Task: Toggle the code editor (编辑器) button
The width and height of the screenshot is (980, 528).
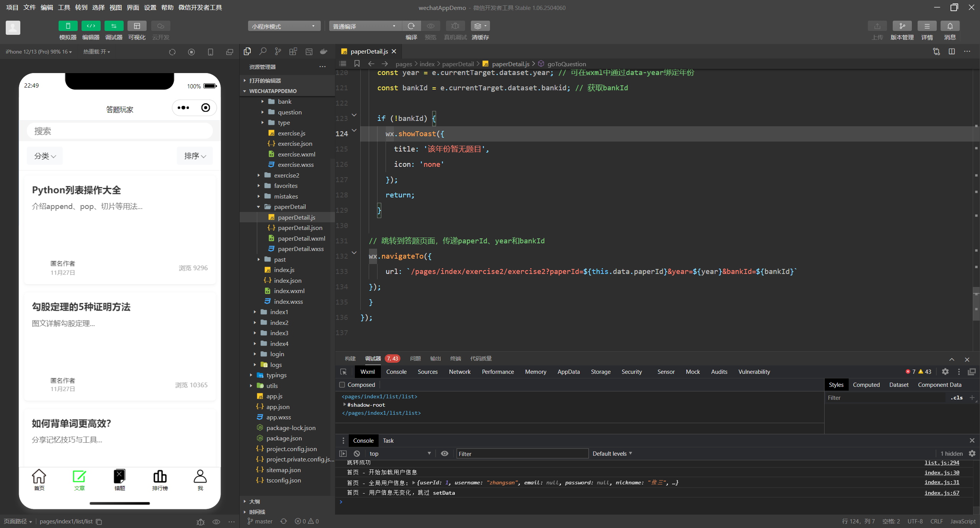Action: click(91, 26)
